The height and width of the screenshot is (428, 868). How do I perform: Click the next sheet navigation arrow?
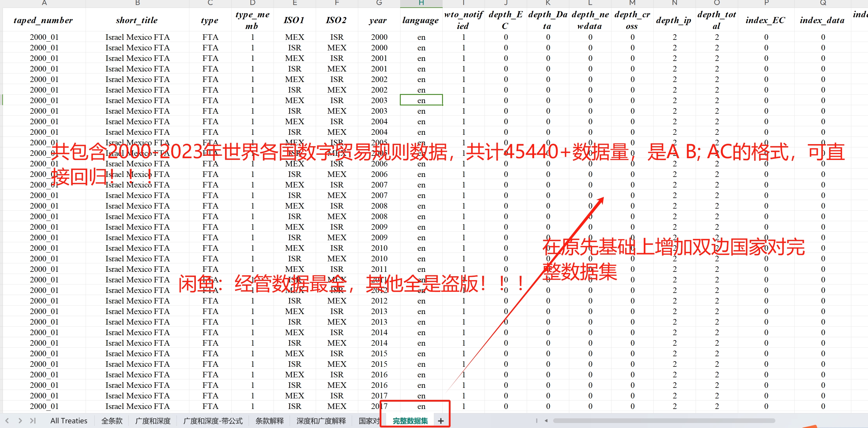[x=20, y=421]
